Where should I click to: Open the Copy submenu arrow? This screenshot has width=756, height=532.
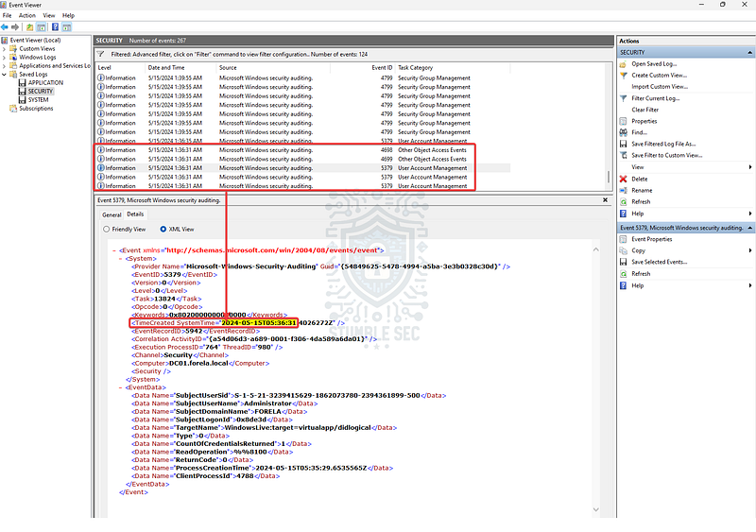pyautogui.click(x=749, y=250)
